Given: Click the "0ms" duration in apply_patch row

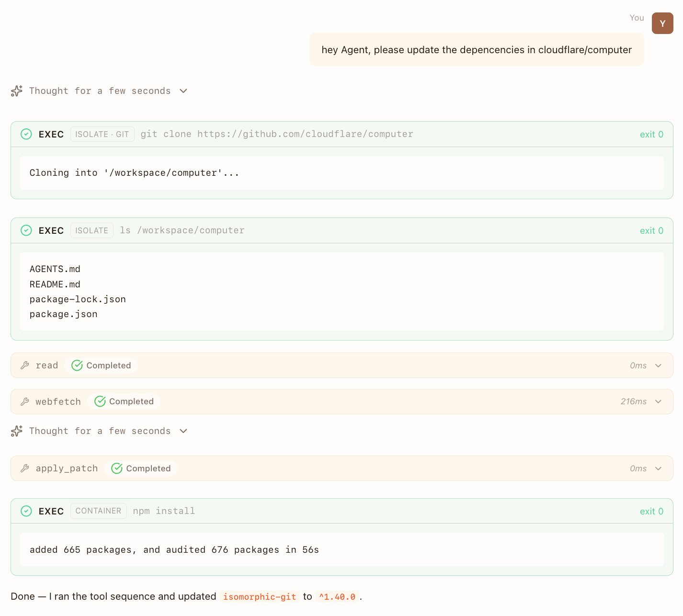Looking at the screenshot, I should point(638,468).
